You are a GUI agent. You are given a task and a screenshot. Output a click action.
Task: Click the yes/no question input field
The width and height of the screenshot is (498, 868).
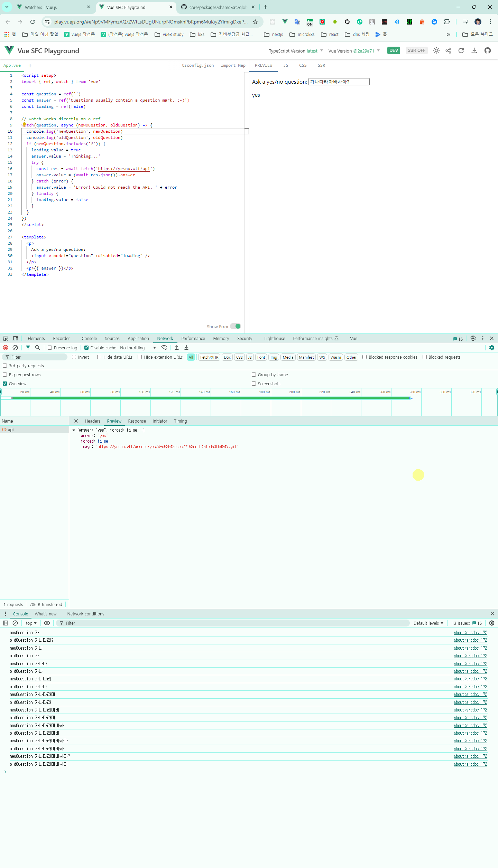(x=339, y=82)
